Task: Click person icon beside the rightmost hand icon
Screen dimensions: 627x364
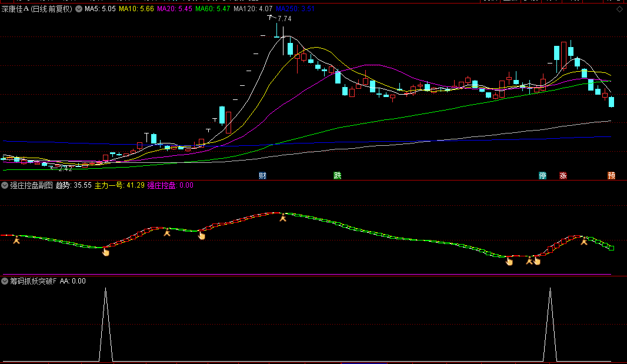Action: click(529, 261)
